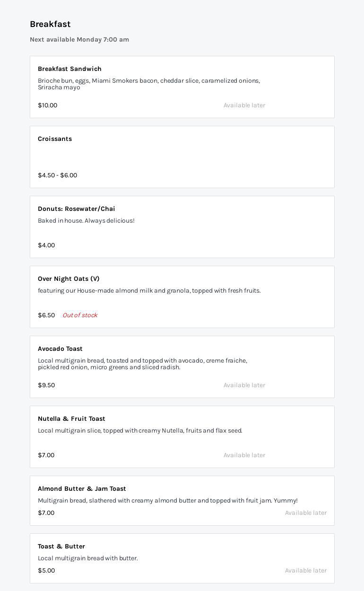The height and width of the screenshot is (591, 364).
Task: Click the Breakfast section heading
Action: click(x=50, y=24)
